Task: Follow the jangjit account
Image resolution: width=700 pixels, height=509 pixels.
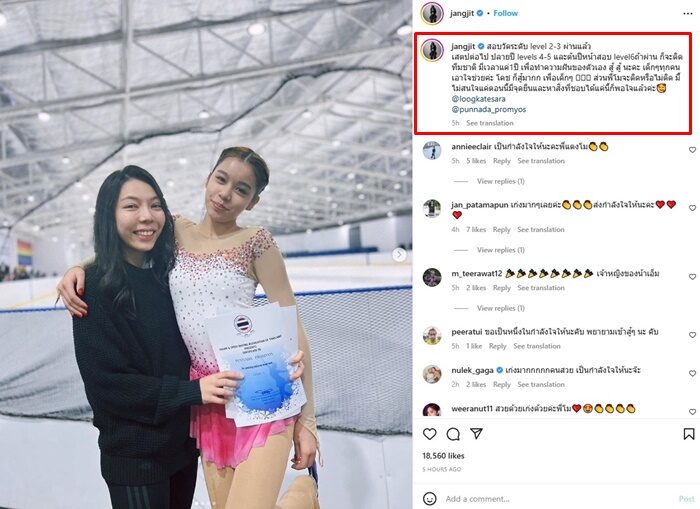Action: [505, 13]
